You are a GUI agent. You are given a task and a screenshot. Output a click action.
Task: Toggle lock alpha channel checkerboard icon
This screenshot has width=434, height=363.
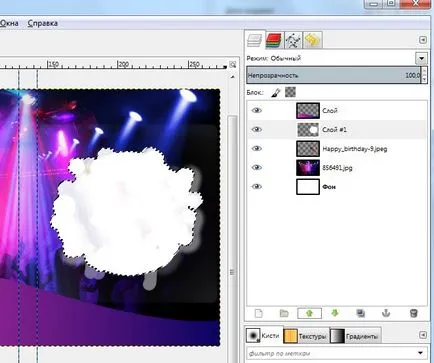290,92
